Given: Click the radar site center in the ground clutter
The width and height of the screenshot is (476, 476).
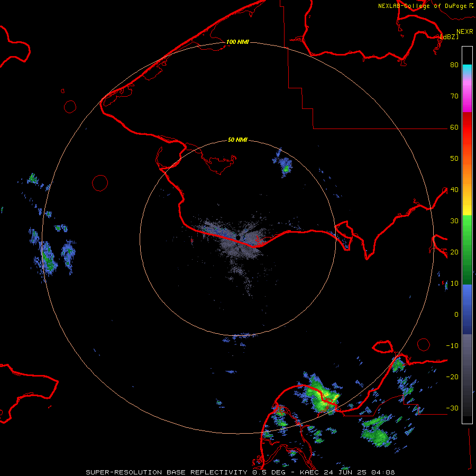Looking at the screenshot, I should click(239, 237).
